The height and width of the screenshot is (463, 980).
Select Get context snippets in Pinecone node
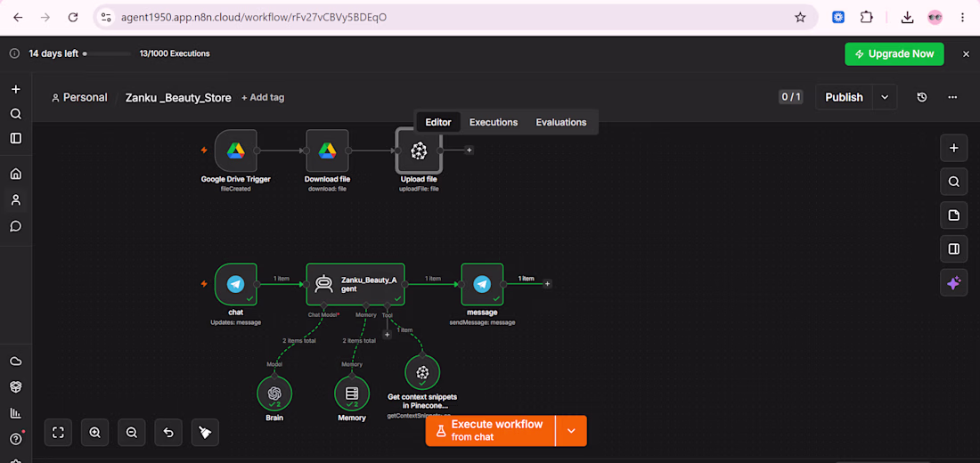422,372
